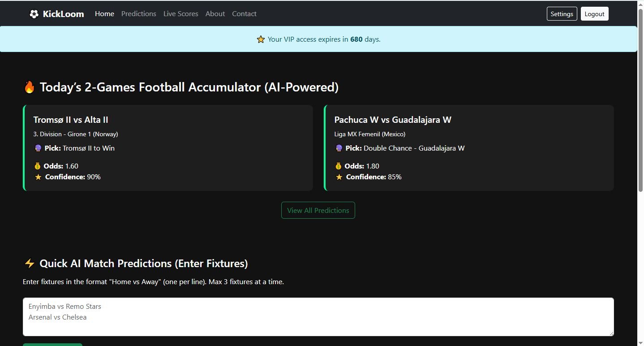This screenshot has width=644, height=346.
Task: Click money bag icon in Pachuca W card
Action: tap(339, 166)
